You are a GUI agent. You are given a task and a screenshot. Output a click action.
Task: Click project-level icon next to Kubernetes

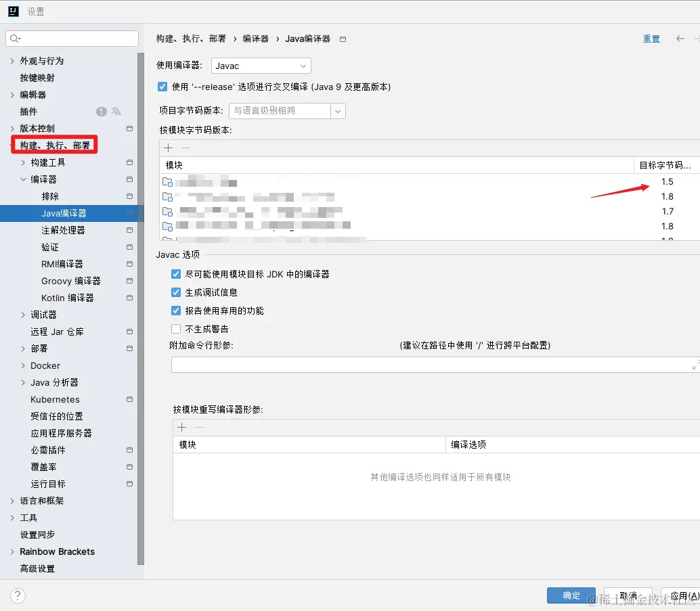click(x=129, y=399)
